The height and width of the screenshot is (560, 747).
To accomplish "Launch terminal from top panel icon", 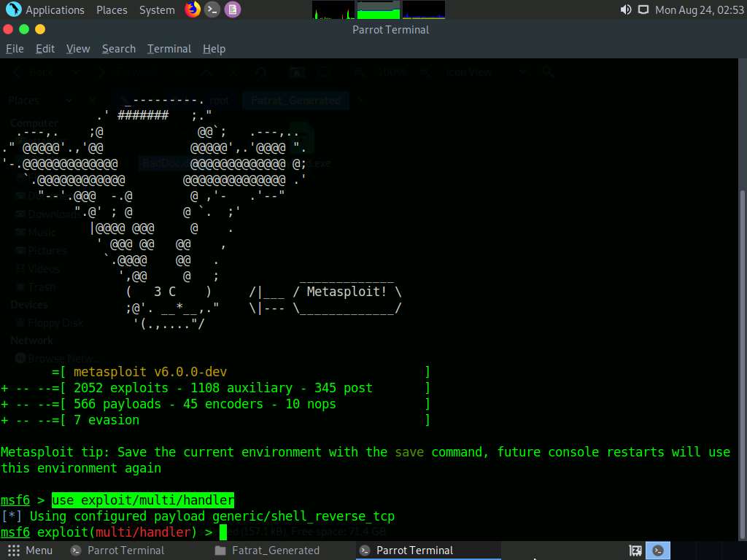I will click(x=212, y=9).
